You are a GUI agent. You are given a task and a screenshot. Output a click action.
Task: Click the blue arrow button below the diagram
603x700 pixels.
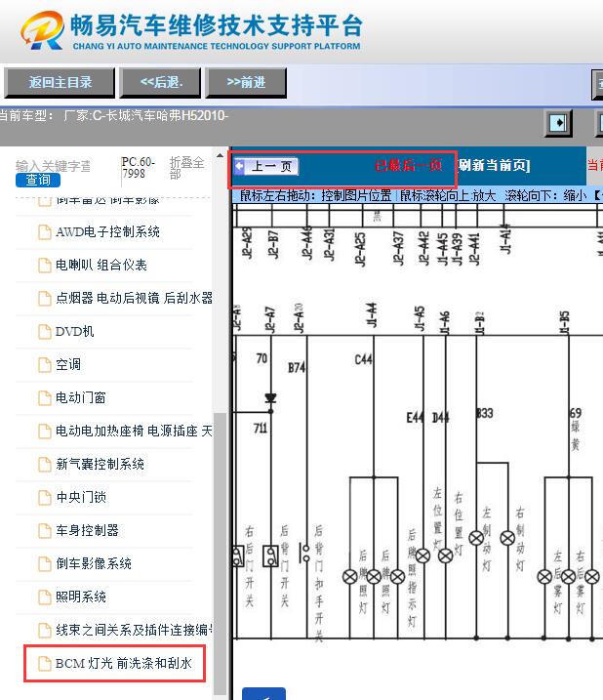pos(263,694)
